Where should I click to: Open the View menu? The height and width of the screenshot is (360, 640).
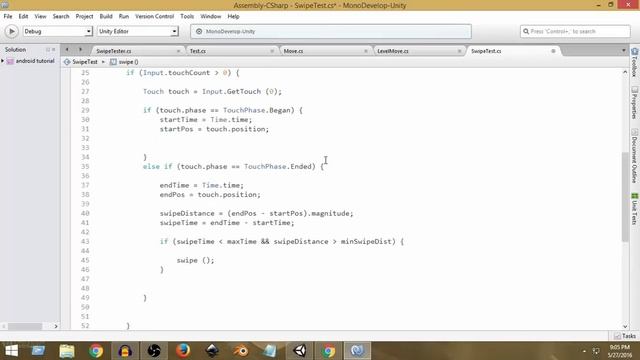click(40, 16)
